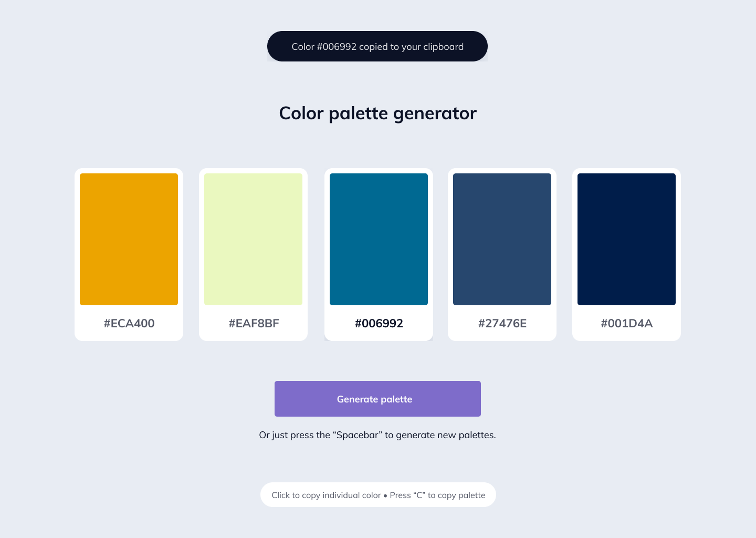Click the #001D4A hex code label
This screenshot has height=538, width=756.
click(x=627, y=324)
